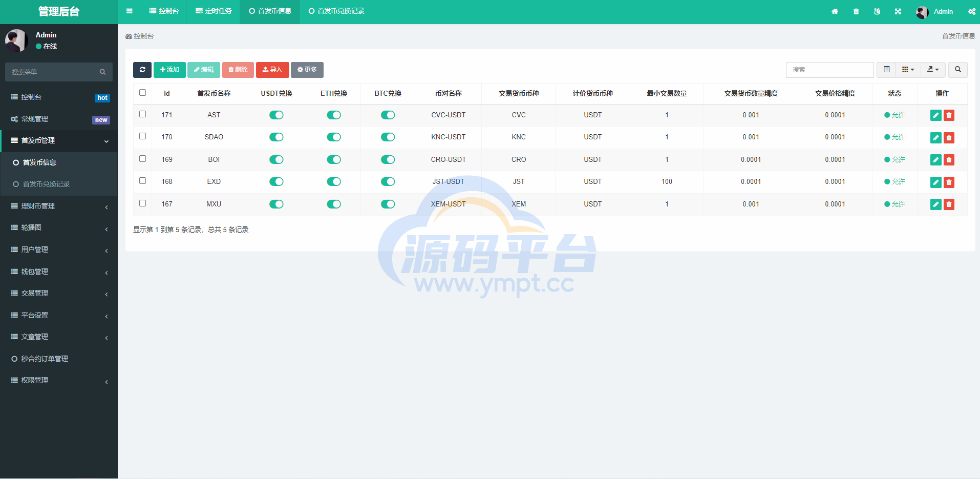This screenshot has width=980, height=479.
Task: Expand the 交易管理 sidebar menu
Action: point(59,294)
